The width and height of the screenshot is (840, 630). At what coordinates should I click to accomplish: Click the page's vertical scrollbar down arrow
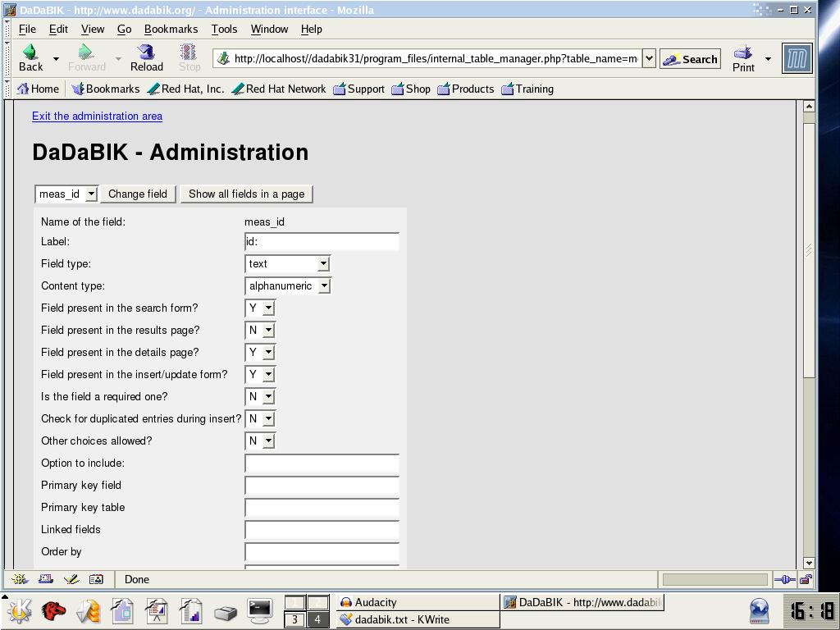(809, 563)
